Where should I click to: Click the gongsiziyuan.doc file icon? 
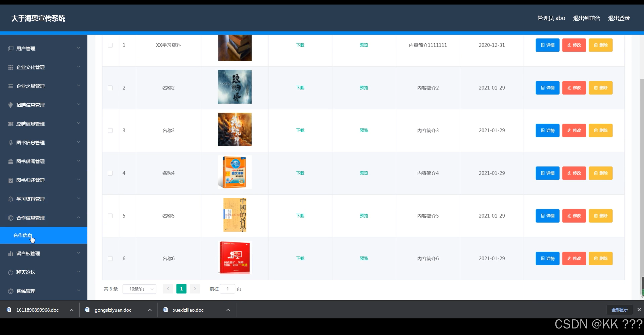(x=87, y=310)
